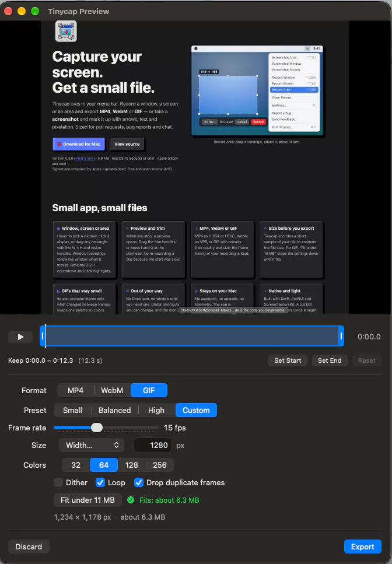
Task: Click the Frame rate slider thumb
Action: coord(97,428)
